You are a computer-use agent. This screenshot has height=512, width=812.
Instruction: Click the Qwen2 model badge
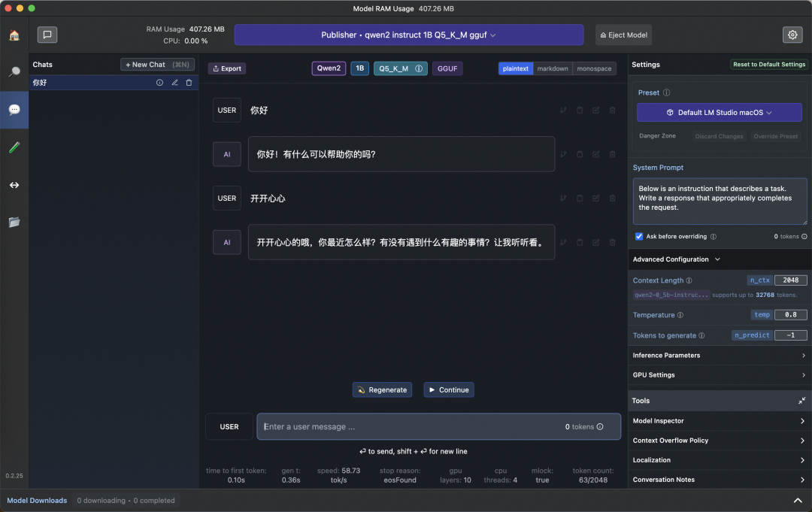click(x=329, y=68)
